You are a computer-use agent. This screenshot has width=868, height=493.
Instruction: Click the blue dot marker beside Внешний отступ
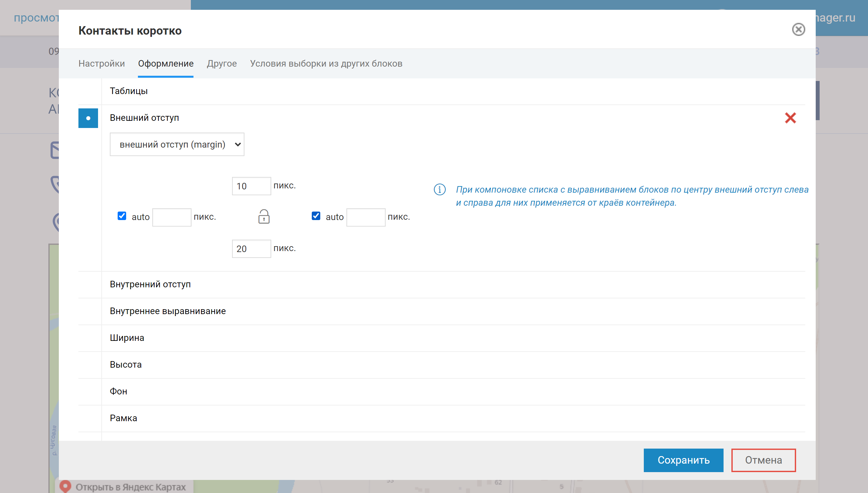pos(88,118)
